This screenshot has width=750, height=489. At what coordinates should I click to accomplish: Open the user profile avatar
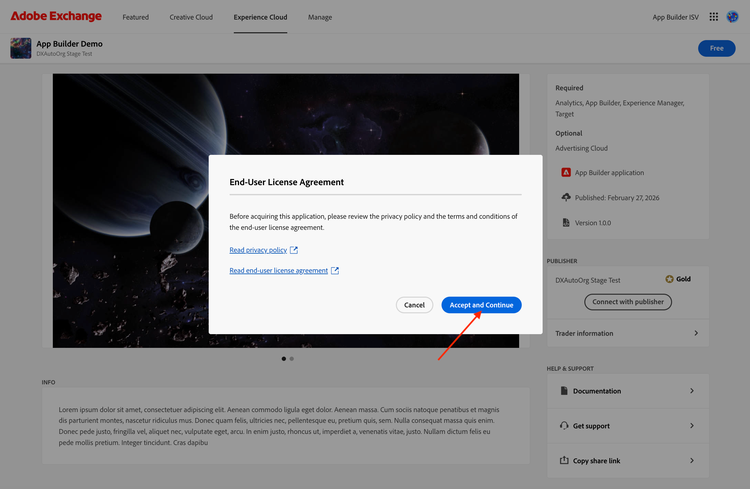point(732,17)
